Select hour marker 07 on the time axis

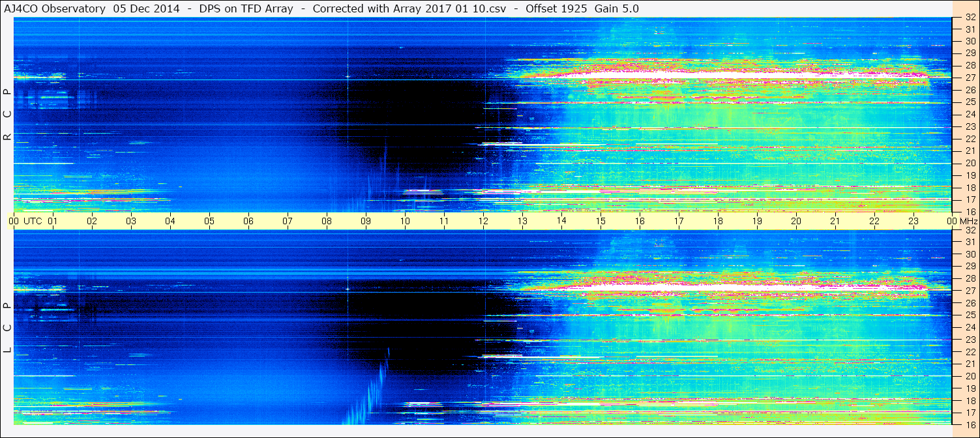[x=288, y=221]
